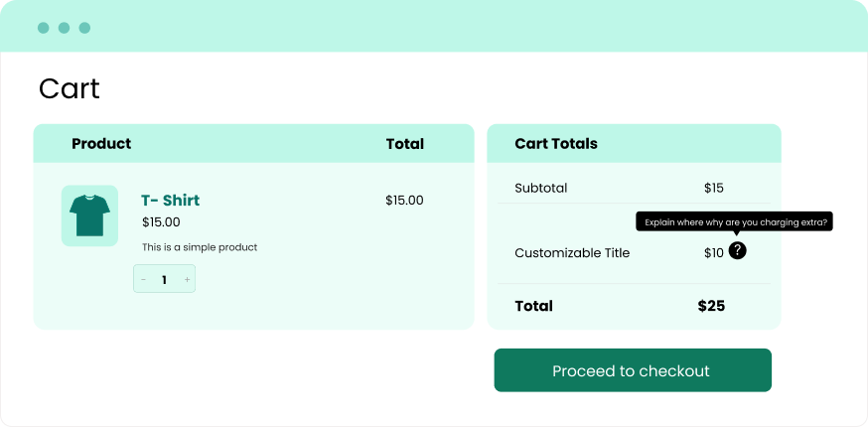The image size is (868, 427).
Task: Click the Product column header
Action: (101, 144)
